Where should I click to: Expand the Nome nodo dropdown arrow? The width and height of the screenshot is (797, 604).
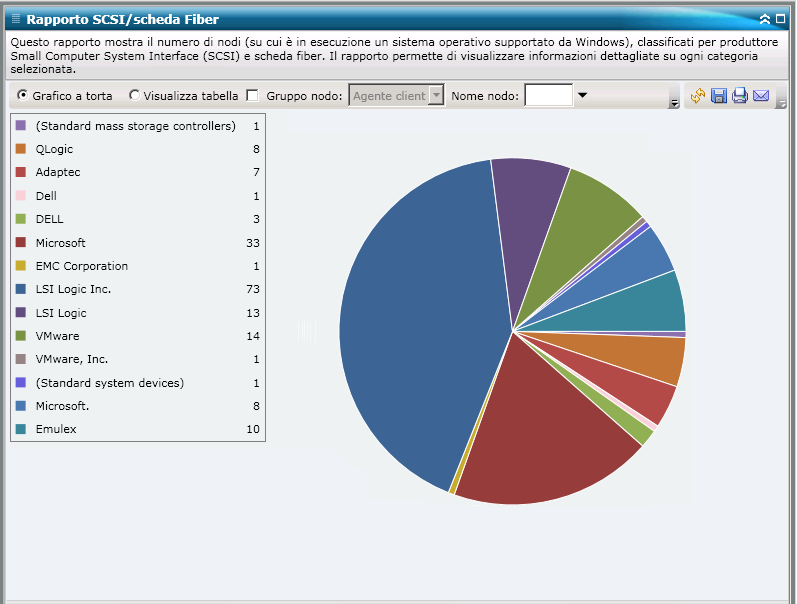pos(583,95)
